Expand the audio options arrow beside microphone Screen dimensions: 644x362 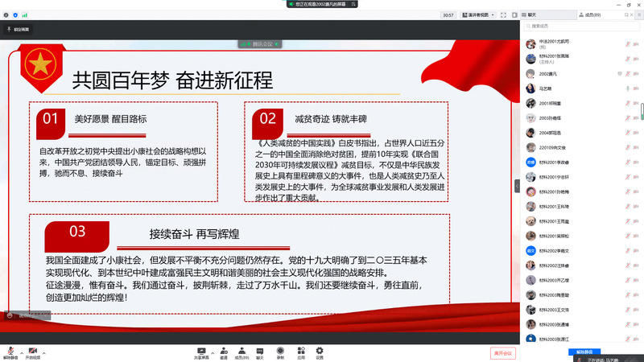click(22, 350)
